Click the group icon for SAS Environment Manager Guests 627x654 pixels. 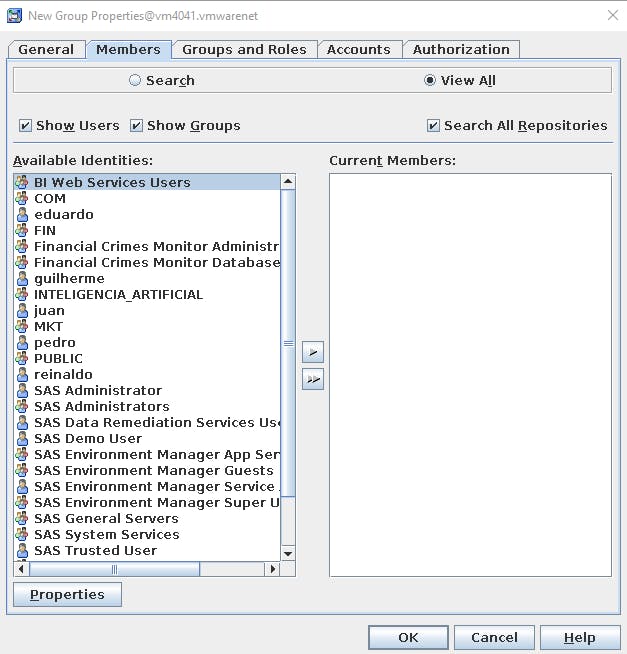tap(22, 470)
